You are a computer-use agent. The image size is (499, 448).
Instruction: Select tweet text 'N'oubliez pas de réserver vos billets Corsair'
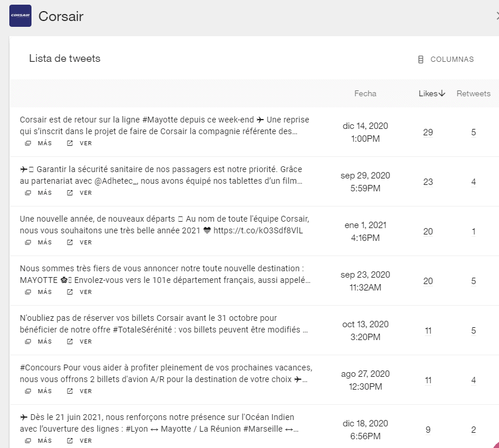[102, 318]
